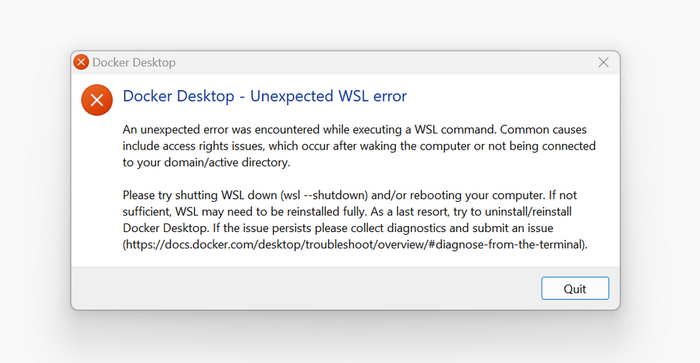Click the Docker Desktop title bar text
This screenshot has width=700, height=363.
134,63
